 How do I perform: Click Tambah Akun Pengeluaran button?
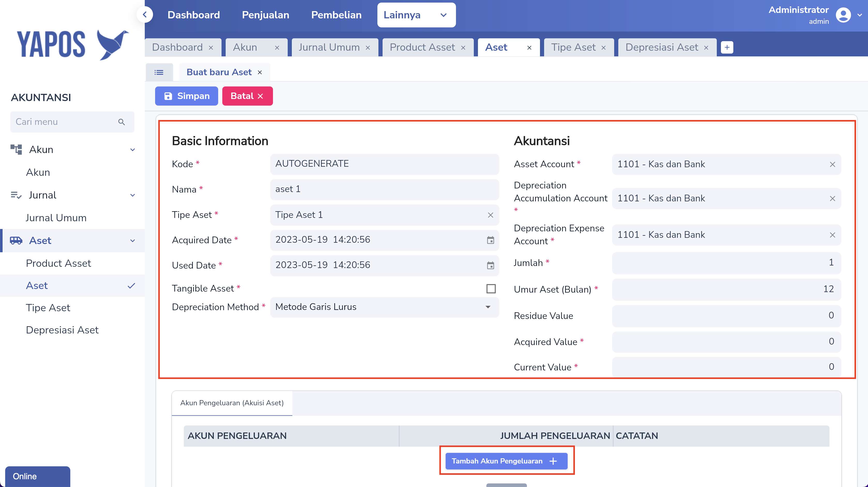coord(506,461)
